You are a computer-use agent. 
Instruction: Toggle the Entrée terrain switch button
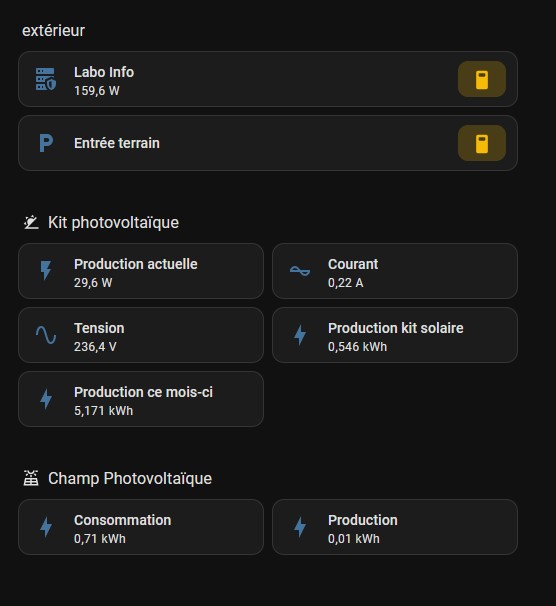coord(482,143)
